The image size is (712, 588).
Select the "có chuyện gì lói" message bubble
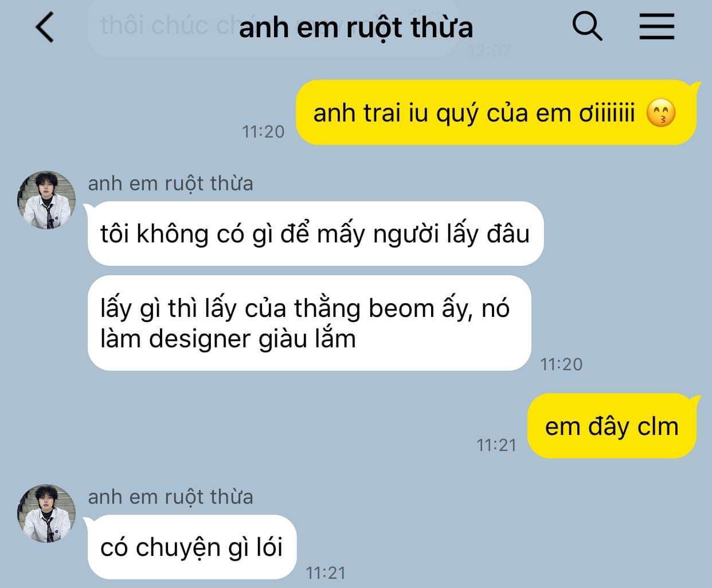point(192,547)
